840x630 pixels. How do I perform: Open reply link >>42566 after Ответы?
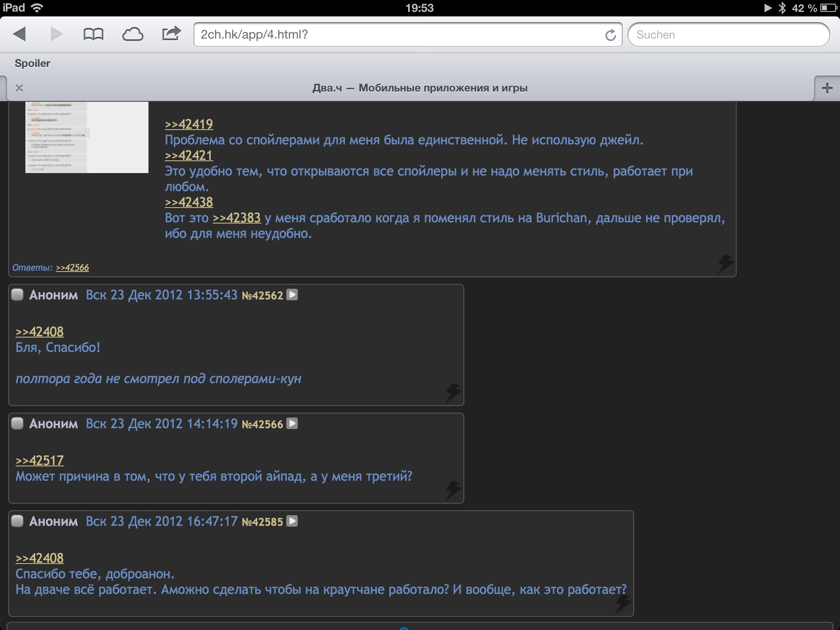pyautogui.click(x=72, y=268)
